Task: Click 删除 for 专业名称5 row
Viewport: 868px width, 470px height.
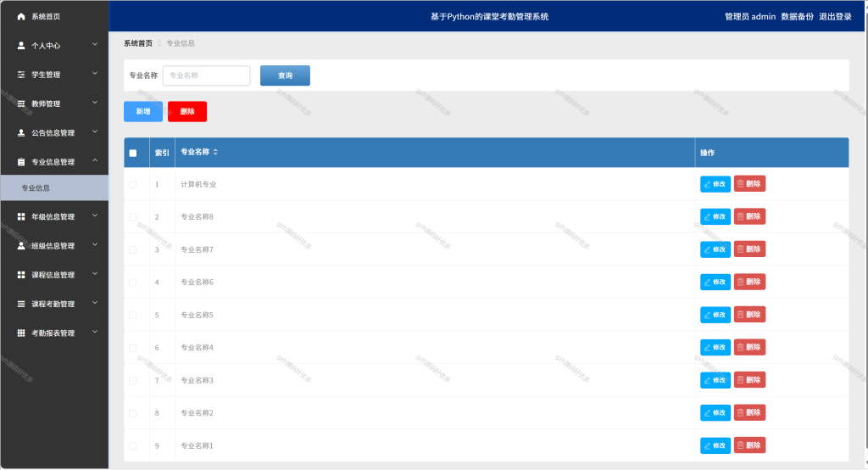Action: (x=749, y=314)
